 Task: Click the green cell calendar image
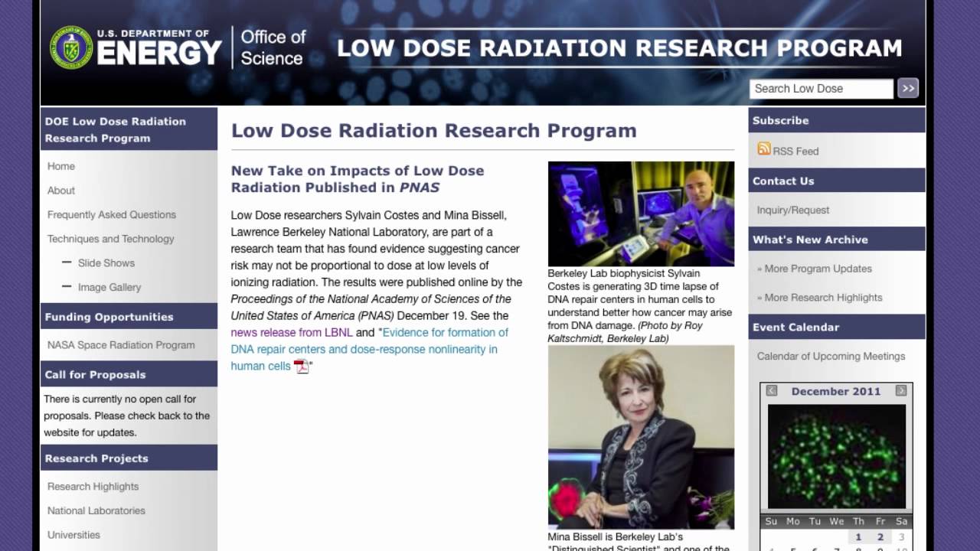(x=837, y=457)
